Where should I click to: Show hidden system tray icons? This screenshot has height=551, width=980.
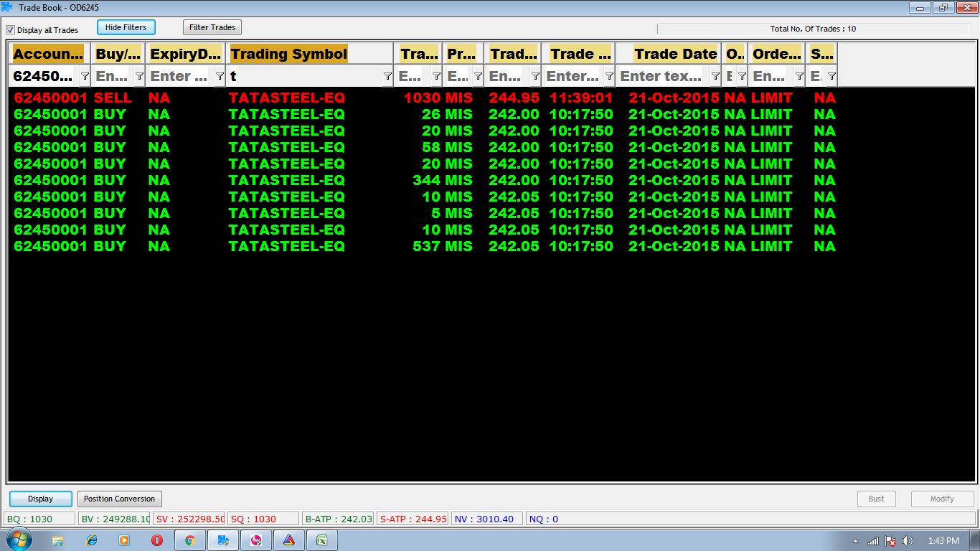point(855,541)
